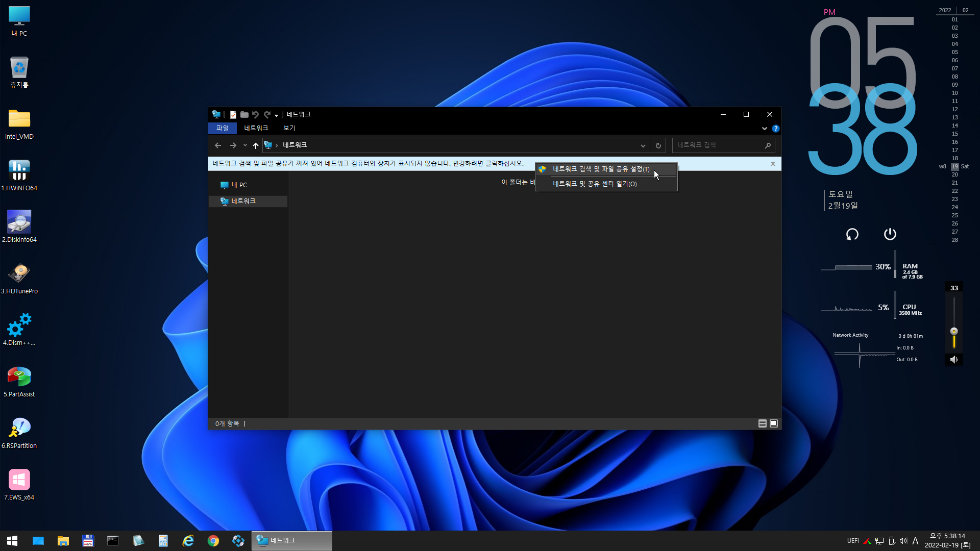This screenshot has width=980, height=551.
Task: Switch to details view in status bar
Action: click(763, 423)
